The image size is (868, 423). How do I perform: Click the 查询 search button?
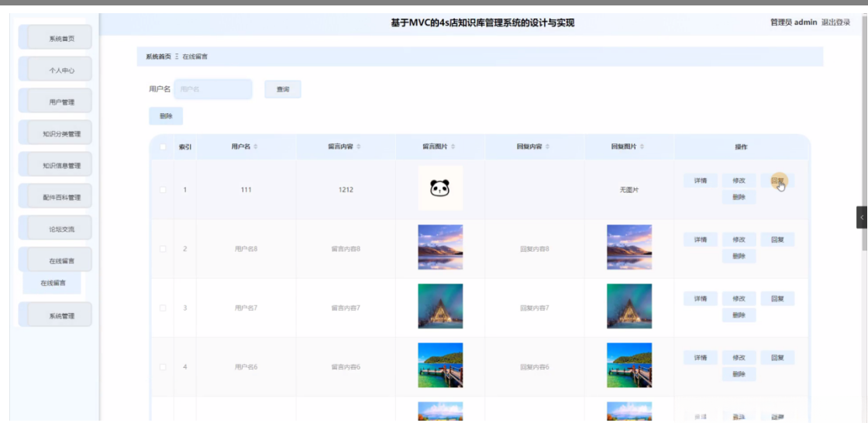pos(283,89)
